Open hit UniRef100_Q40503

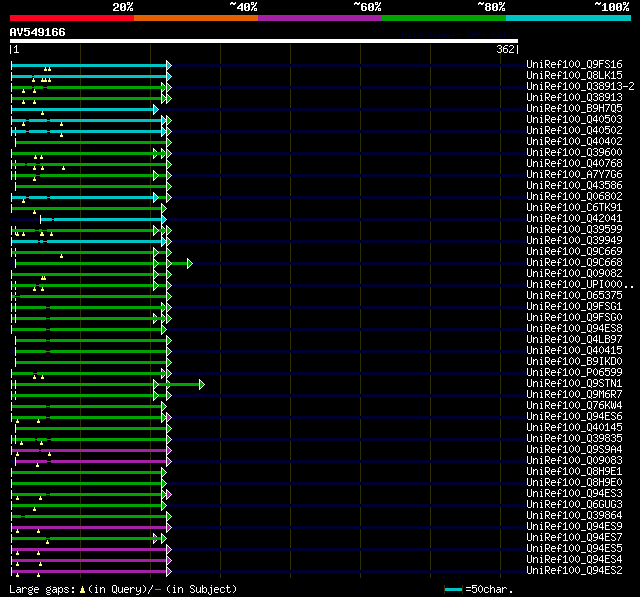tap(574, 119)
